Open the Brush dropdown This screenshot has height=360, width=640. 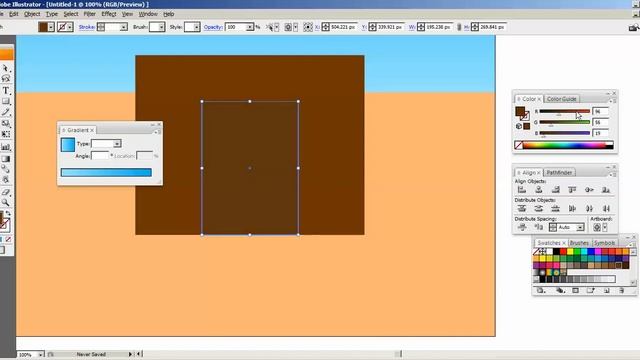(161, 27)
